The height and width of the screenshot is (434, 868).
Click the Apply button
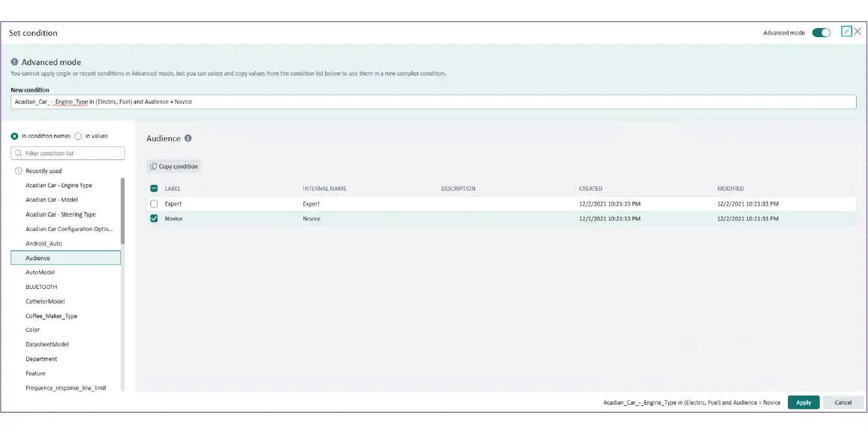click(804, 402)
